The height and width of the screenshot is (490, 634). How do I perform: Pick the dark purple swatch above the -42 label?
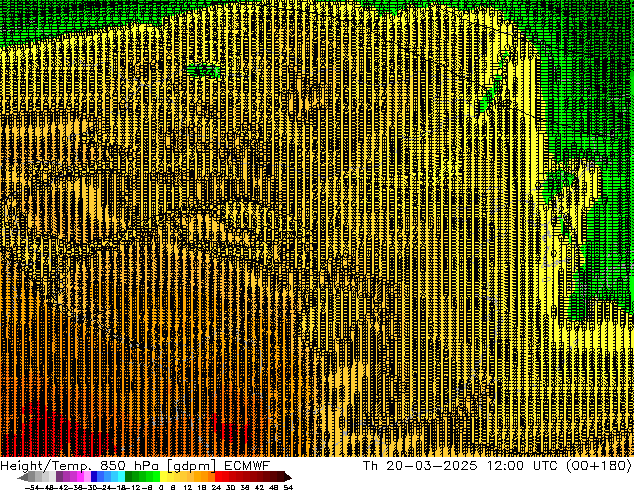[59, 477]
